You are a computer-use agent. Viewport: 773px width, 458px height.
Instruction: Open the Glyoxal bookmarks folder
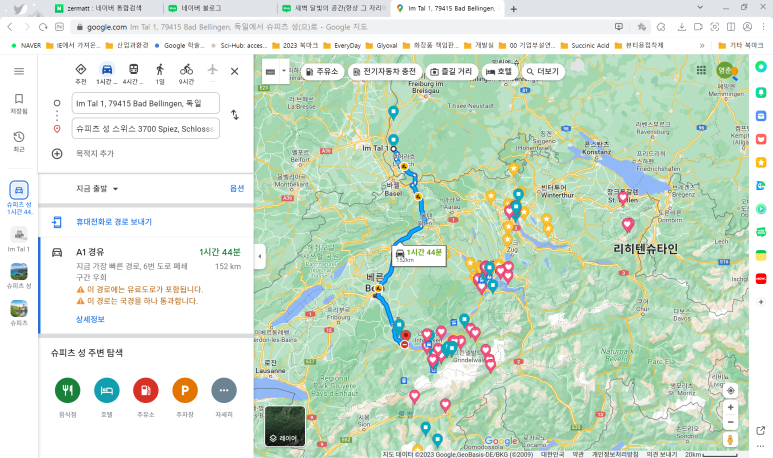point(382,45)
